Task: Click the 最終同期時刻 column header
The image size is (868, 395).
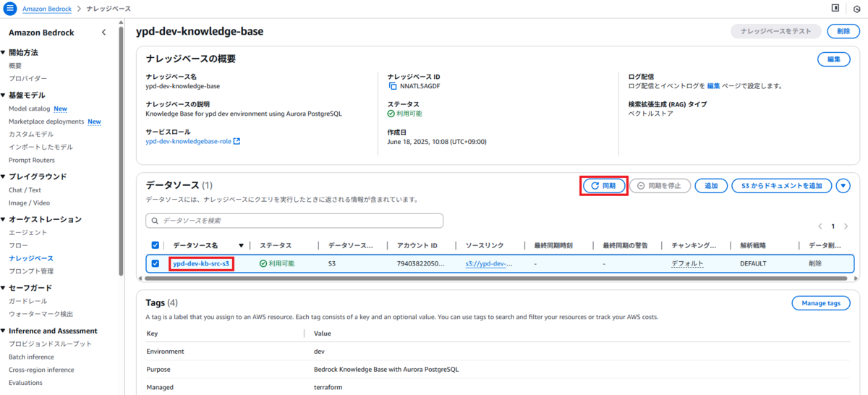Action: pos(553,245)
